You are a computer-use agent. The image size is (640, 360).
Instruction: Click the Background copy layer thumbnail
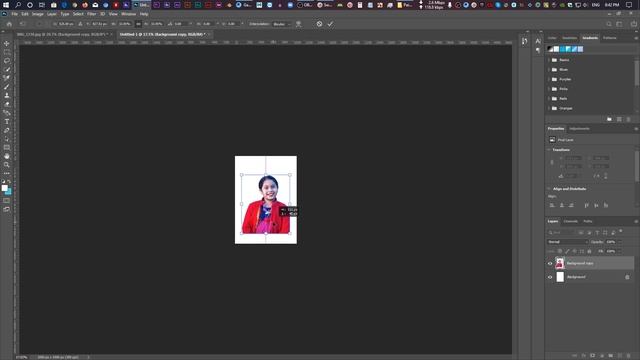tap(560, 263)
